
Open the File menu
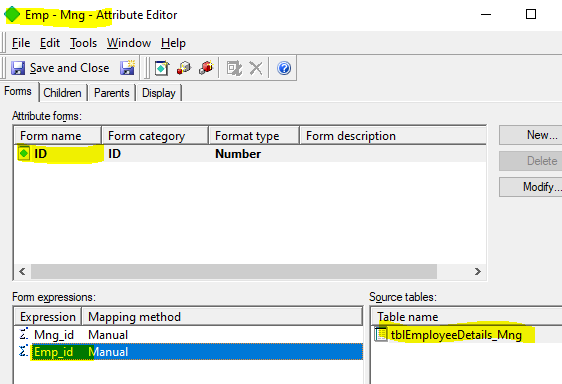tap(21, 43)
